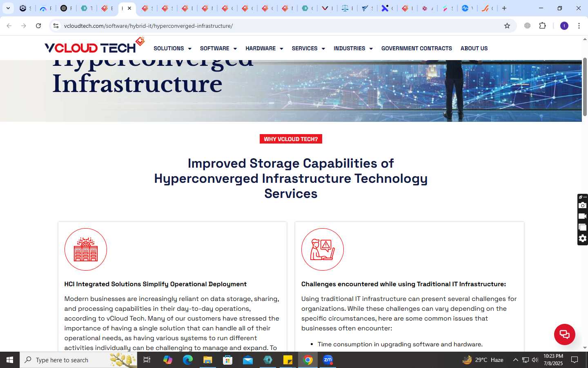Viewport: 588px width, 368px height.
Task: Open File Explorer from taskbar
Action: (x=207, y=360)
